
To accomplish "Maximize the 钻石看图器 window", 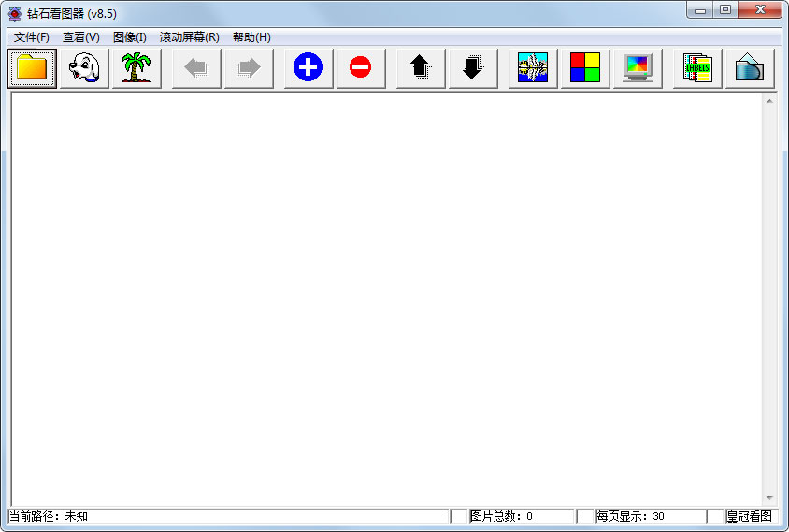I will click(725, 10).
